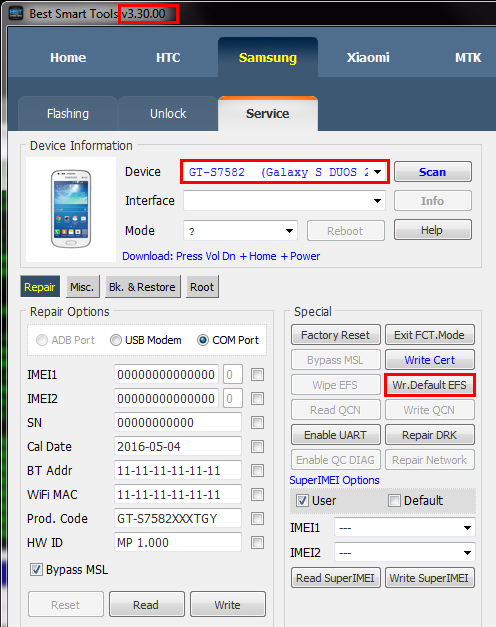496x627 pixels.
Task: Click the Scan button
Action: point(432,172)
